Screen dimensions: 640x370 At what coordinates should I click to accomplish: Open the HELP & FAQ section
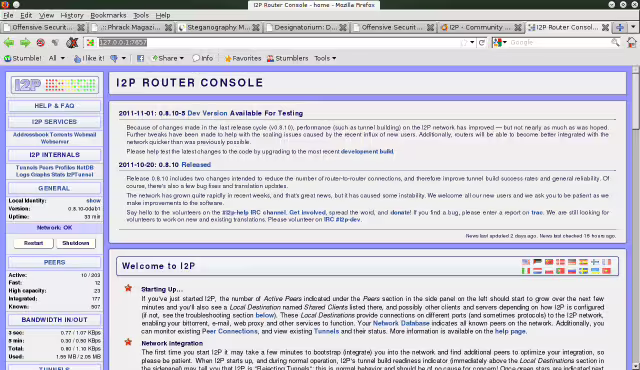click(x=54, y=106)
